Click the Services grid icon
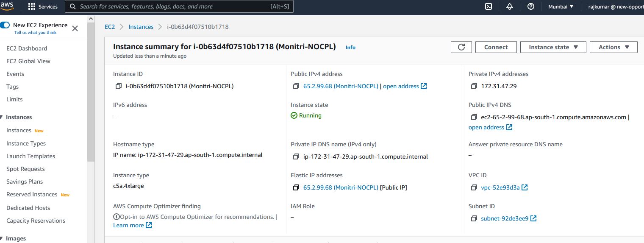 [32, 7]
